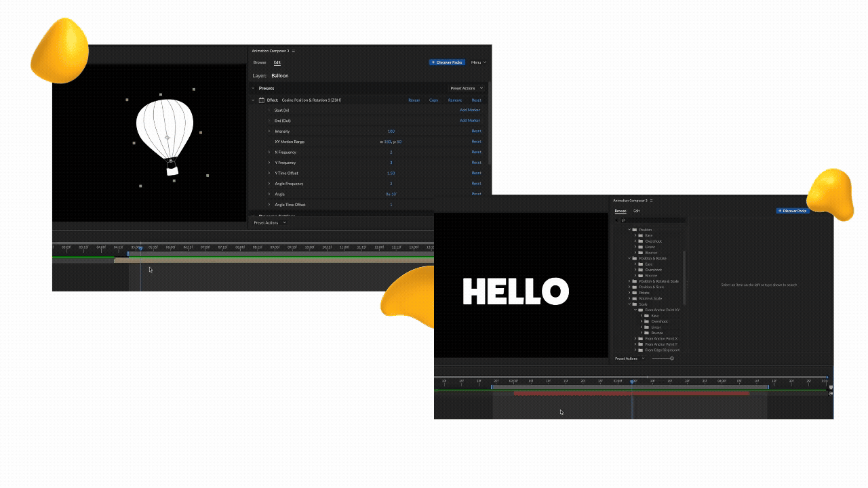
Task: Expand the Rotate & Scale folder
Action: pyautogui.click(x=629, y=298)
